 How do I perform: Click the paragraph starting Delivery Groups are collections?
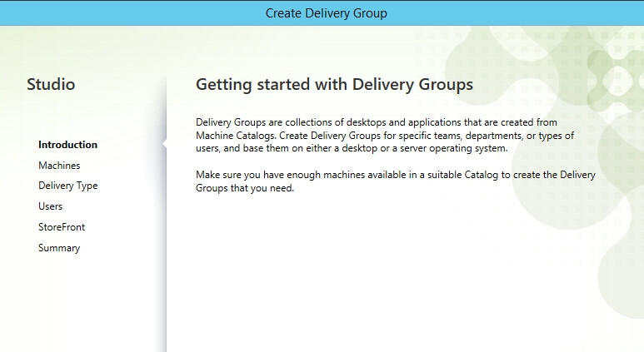385,136
